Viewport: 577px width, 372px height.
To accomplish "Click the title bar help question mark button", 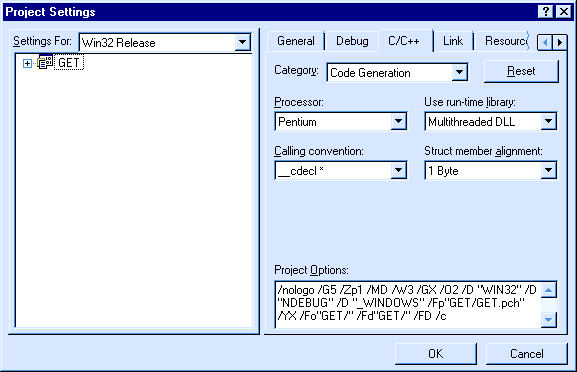I will [546, 12].
